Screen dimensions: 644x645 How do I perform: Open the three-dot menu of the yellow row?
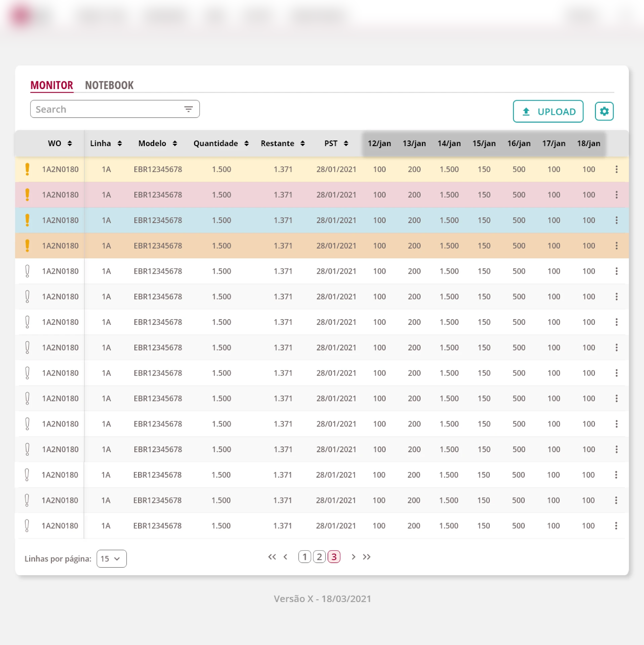(x=616, y=169)
